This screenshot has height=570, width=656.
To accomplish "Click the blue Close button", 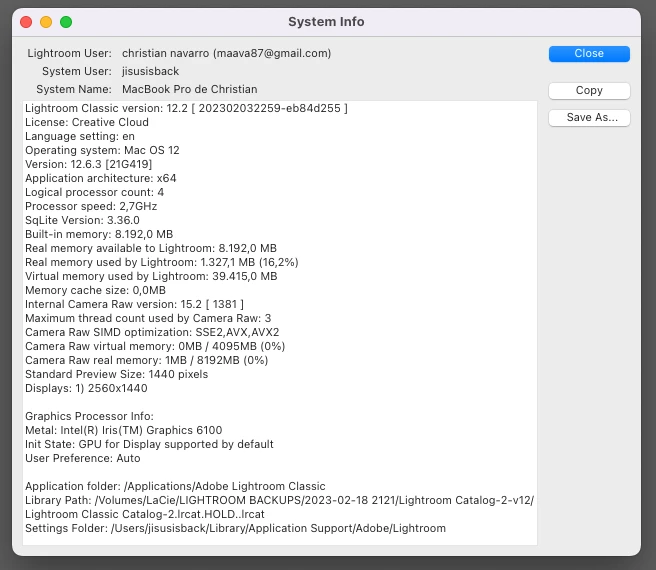I will [589, 54].
